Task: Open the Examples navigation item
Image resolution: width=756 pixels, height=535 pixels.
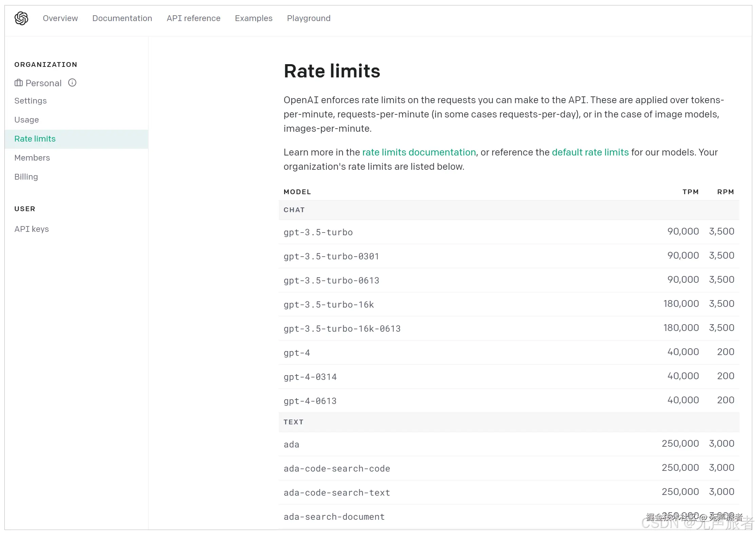Action: click(x=253, y=18)
